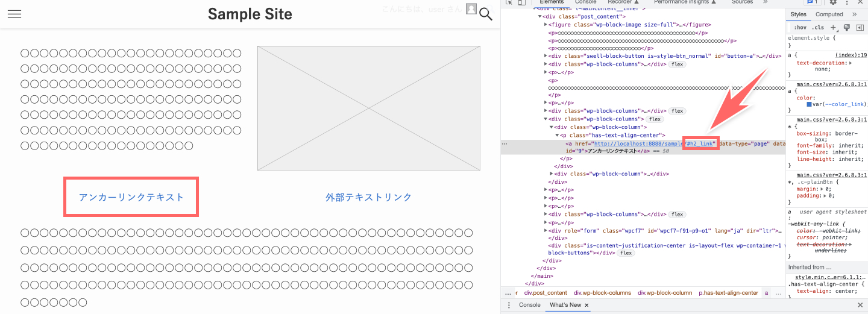
Task: Open Console tab in bottom drawer
Action: point(530,305)
